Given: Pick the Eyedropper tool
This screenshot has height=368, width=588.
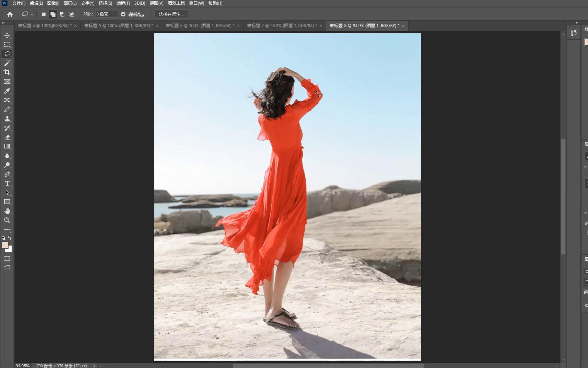Looking at the screenshot, I should point(7,91).
